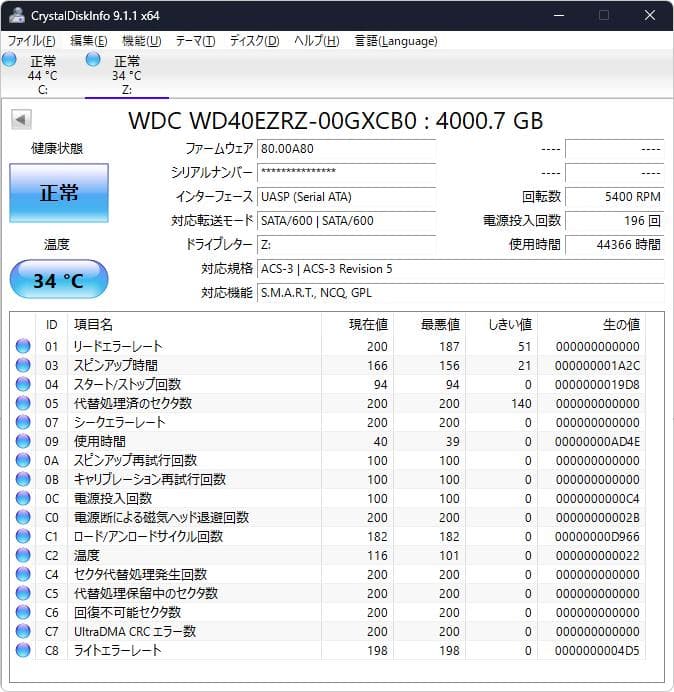The width and height of the screenshot is (674, 692).
Task: Click raw value 00000000D966
Action: pos(597,536)
